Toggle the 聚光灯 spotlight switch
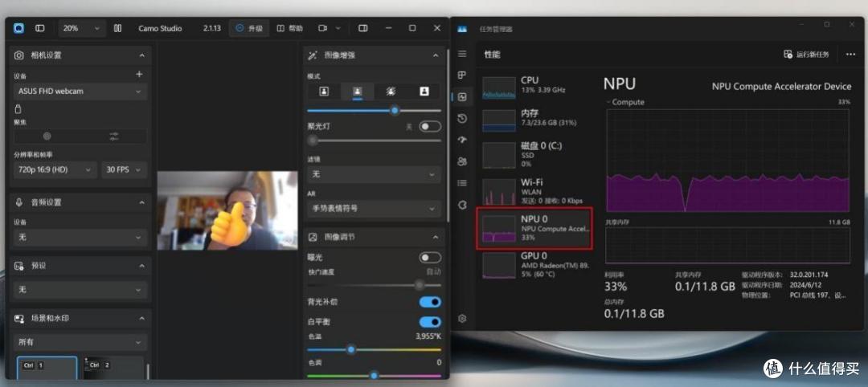 [x=430, y=127]
